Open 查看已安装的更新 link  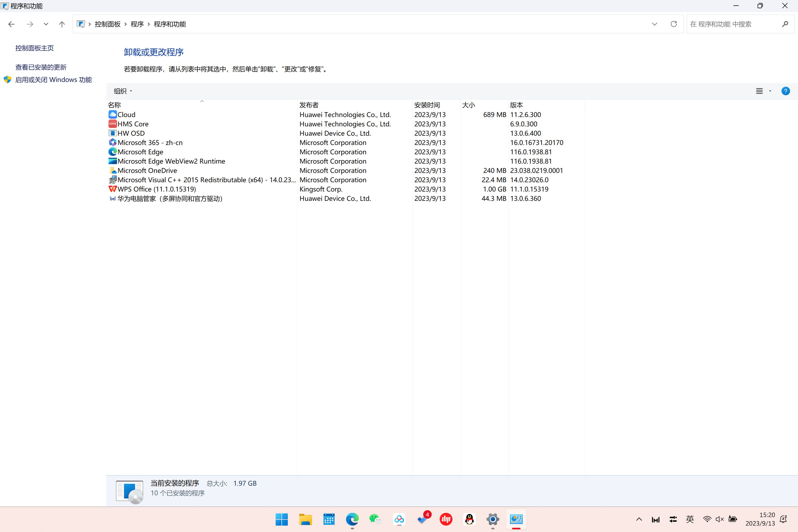click(x=41, y=67)
